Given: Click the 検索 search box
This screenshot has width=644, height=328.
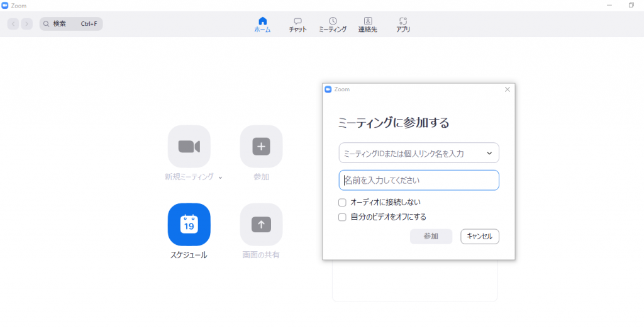Looking at the screenshot, I should point(71,24).
